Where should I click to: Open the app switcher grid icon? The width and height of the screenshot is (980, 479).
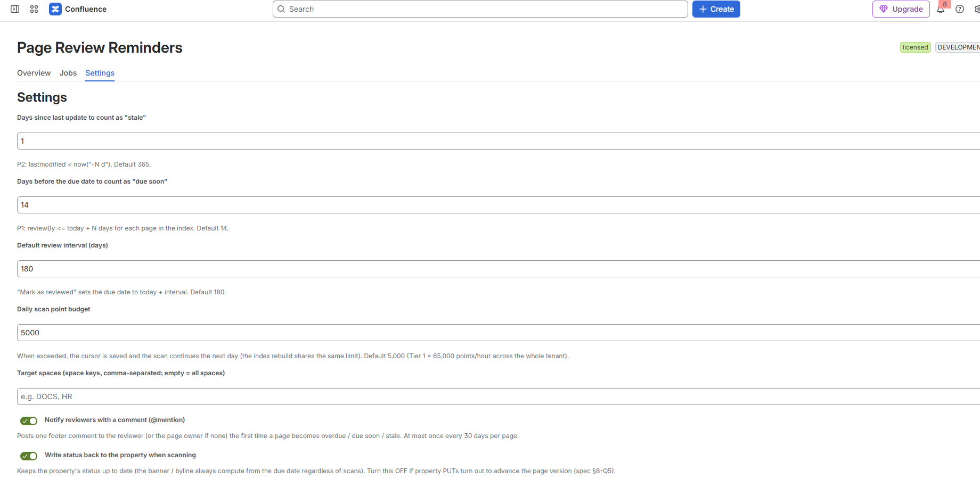click(34, 9)
